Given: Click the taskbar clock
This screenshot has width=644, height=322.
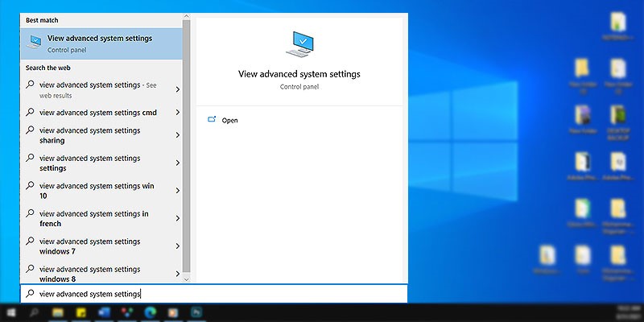Looking at the screenshot, I should click(627, 312).
